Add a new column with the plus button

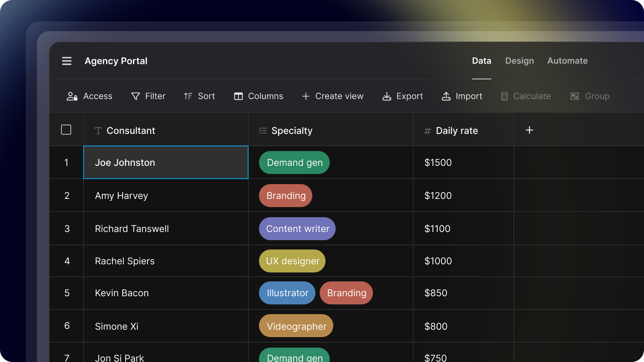pos(529,130)
